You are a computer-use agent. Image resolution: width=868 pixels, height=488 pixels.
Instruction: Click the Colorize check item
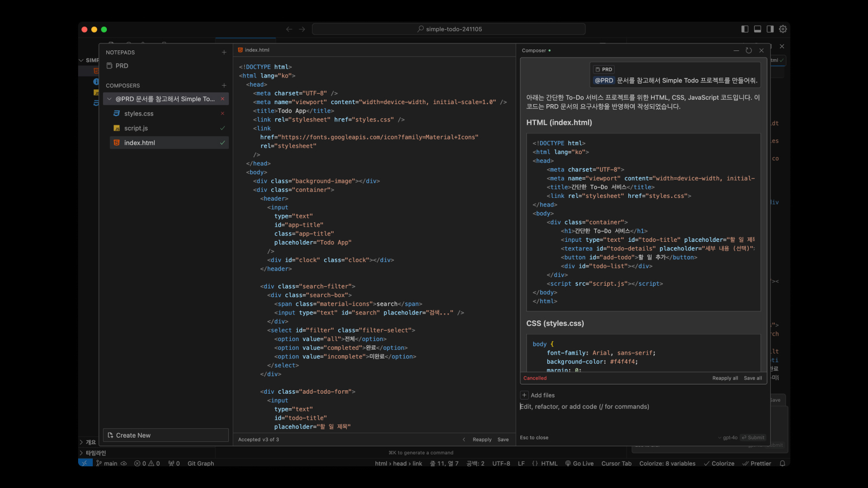point(719,464)
